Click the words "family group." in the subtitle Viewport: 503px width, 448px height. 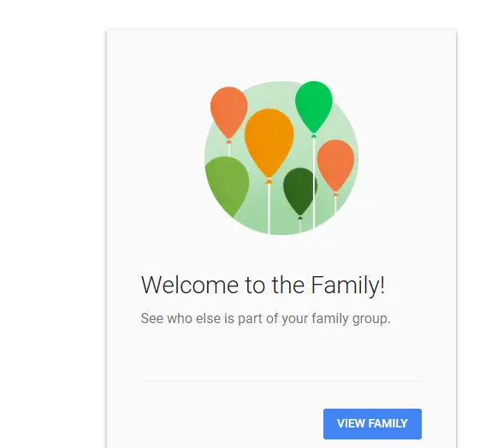pyautogui.click(x=351, y=319)
